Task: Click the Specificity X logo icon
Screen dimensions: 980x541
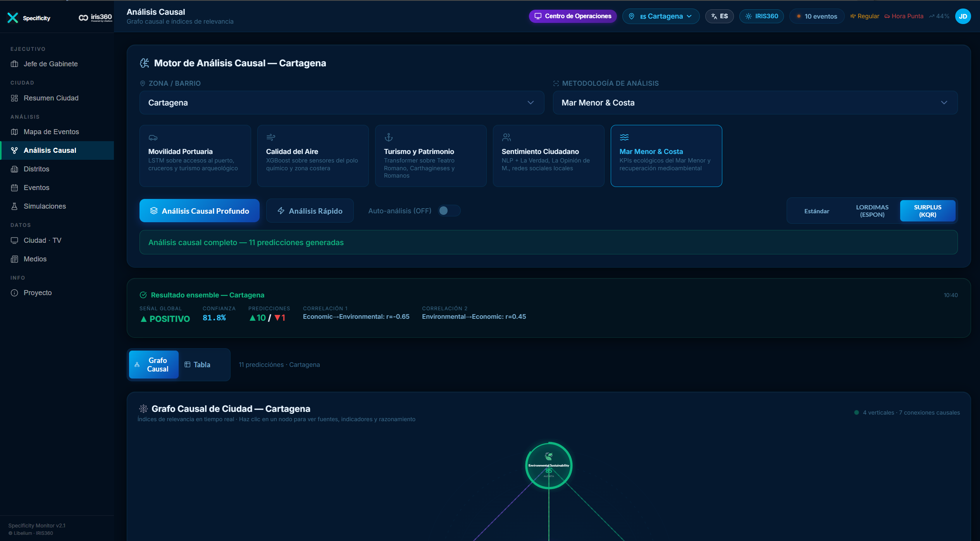Action: 13,18
